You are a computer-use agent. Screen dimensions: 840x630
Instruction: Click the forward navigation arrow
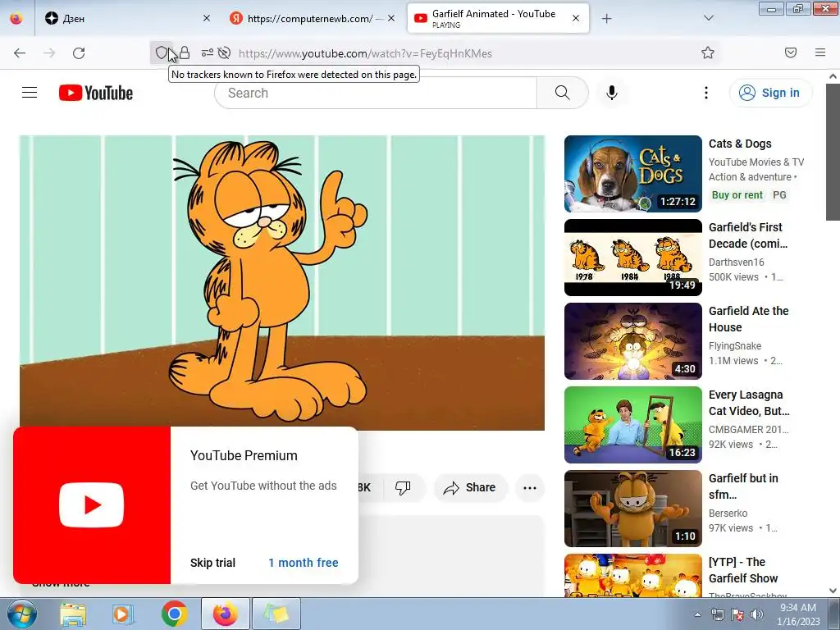click(x=49, y=53)
